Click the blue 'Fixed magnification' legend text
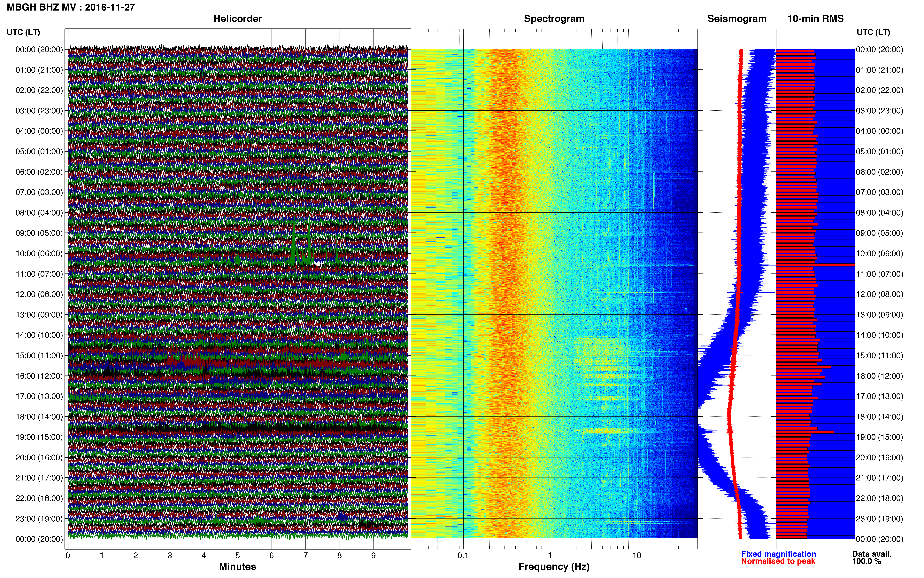The image size is (924, 578). [778, 554]
